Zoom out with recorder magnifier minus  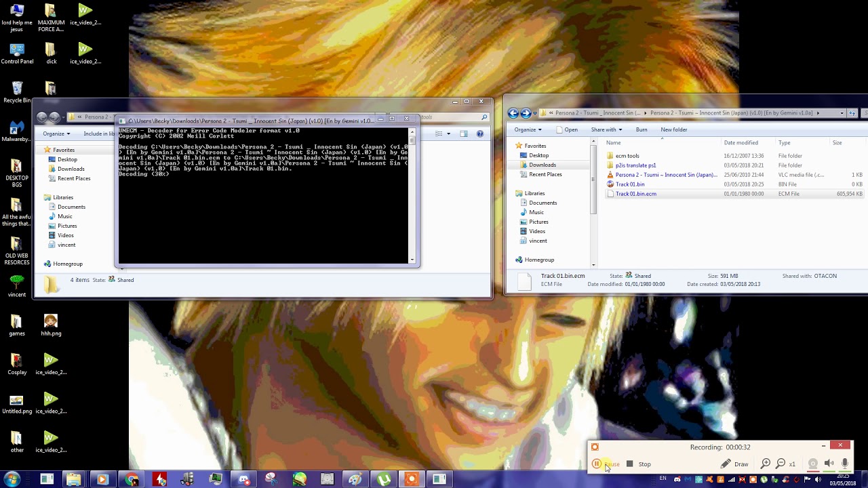(x=781, y=464)
